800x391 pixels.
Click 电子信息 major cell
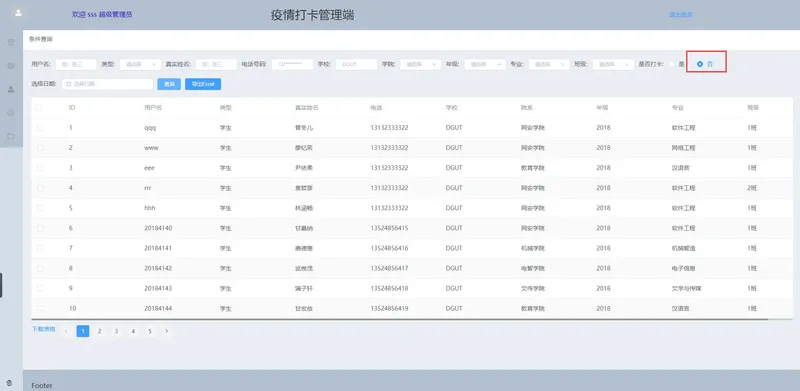(x=683, y=268)
